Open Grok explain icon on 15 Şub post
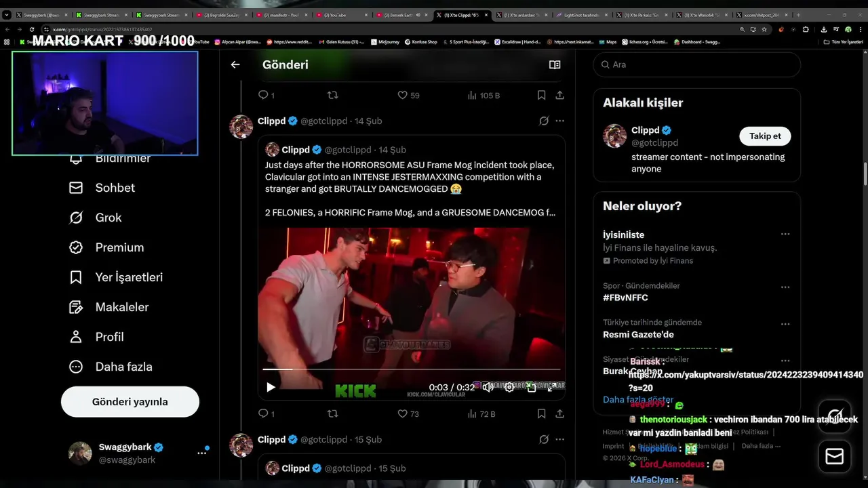The image size is (868, 488). pos(544,439)
